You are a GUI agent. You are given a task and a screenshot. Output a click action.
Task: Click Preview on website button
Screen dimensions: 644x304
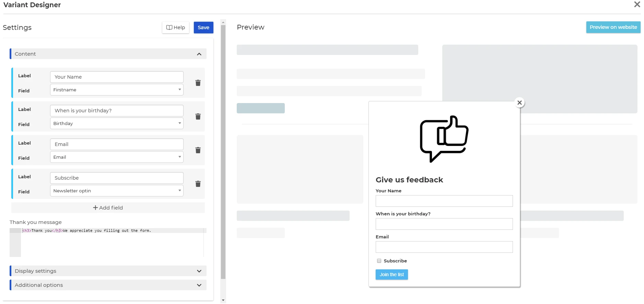(x=613, y=27)
